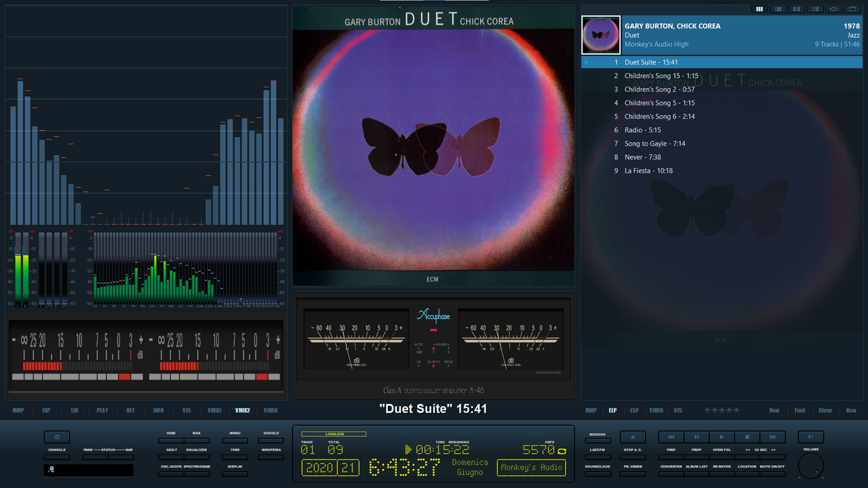This screenshot has height=488, width=868.
Task: Click the Clear playlist button
Action: (x=825, y=410)
